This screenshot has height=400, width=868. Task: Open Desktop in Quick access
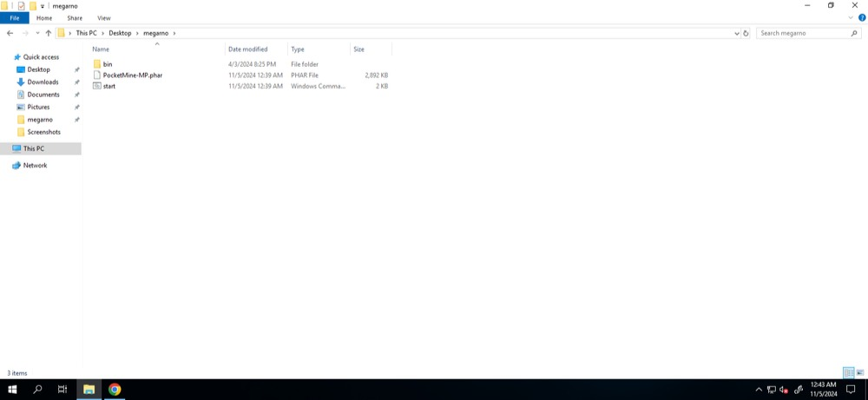39,69
